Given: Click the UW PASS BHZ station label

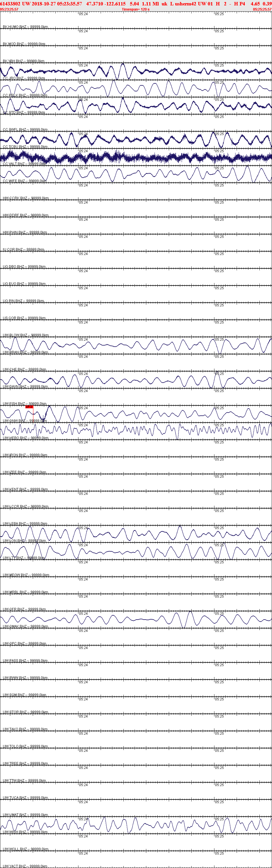Looking at the screenshot, I should (x=25, y=661).
